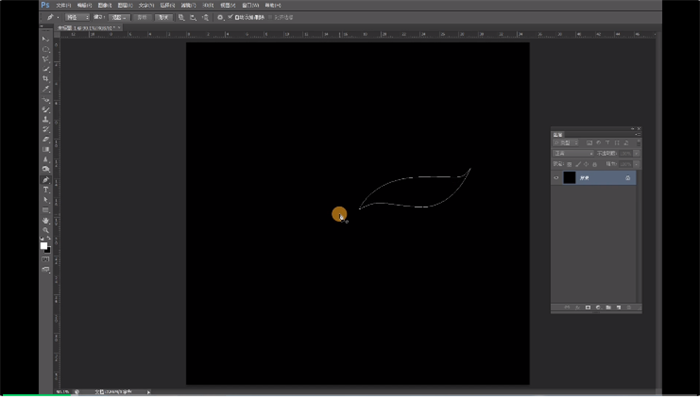Add a layer mask from panel bottom
This screenshot has height=397, width=700.
coord(588,308)
